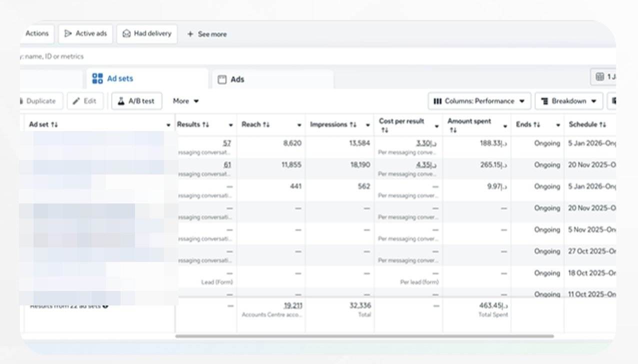The width and height of the screenshot is (638, 364).
Task: Expand the Breakdown dropdown
Action: click(x=569, y=101)
